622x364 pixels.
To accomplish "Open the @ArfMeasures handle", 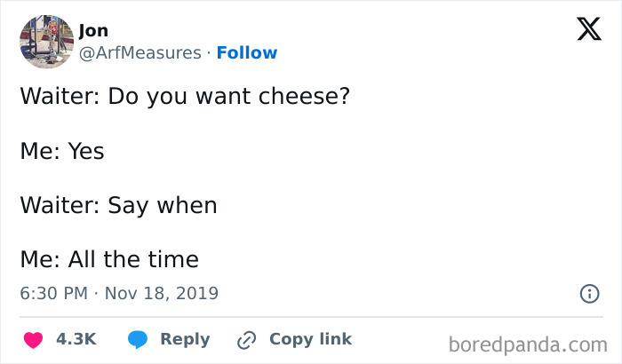I will 140,52.
